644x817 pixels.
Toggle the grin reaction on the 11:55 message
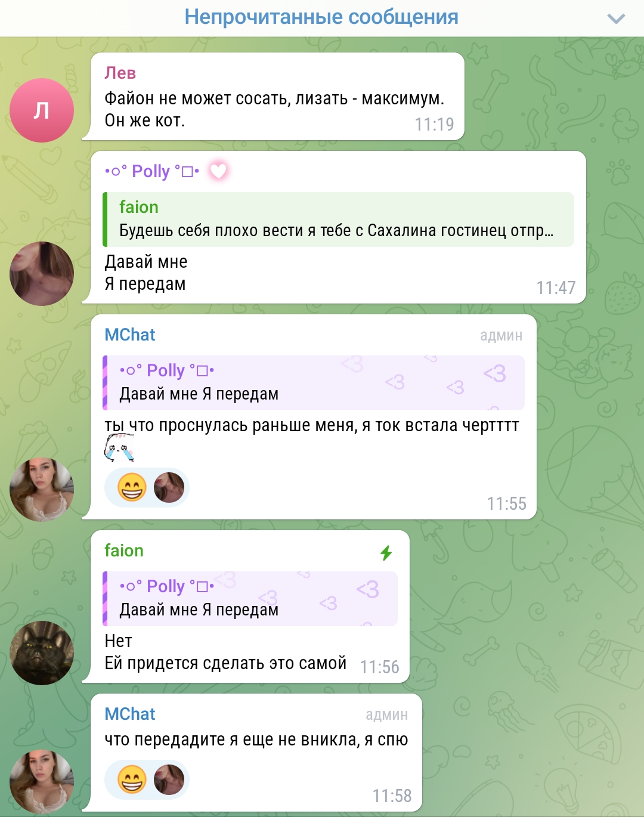(132, 488)
